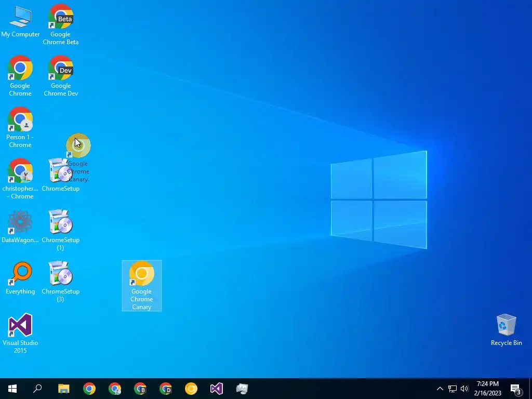The image size is (532, 399).
Task: Click the "Visual Studio 2015" label text
Action: 20,347
